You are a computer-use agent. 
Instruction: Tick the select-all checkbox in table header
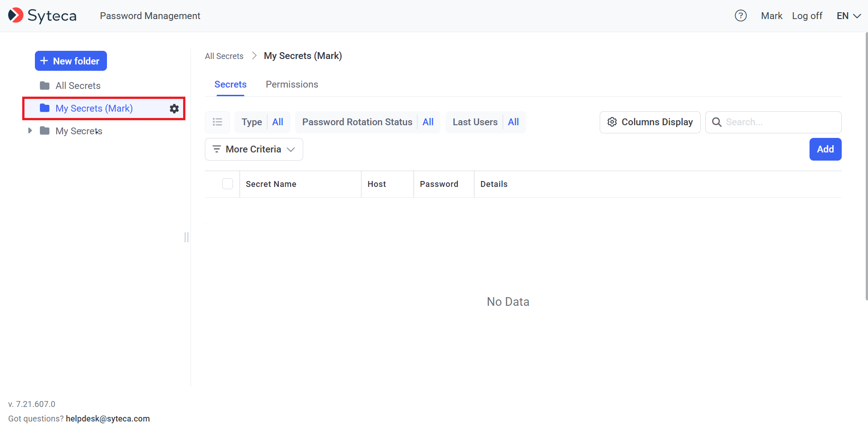228,184
